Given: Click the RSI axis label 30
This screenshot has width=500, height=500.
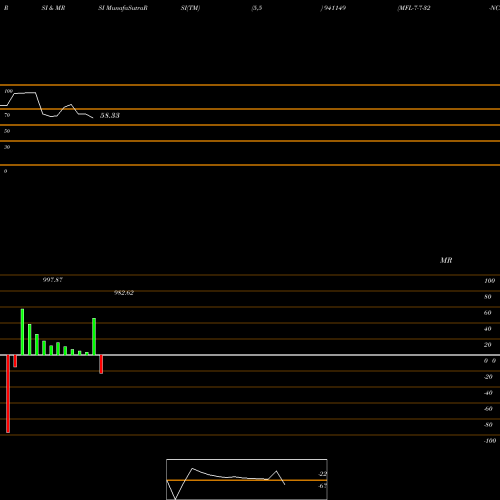Looking at the screenshot, I should pos(7,147).
